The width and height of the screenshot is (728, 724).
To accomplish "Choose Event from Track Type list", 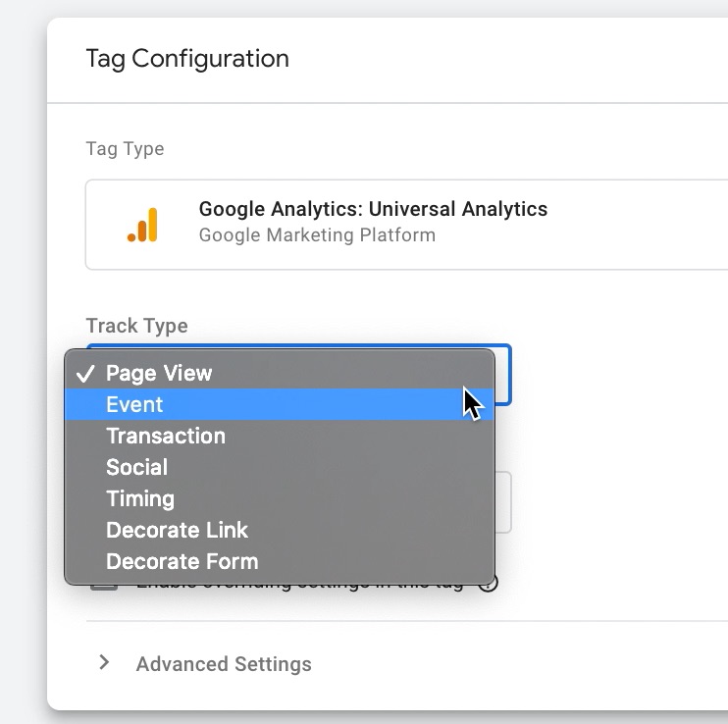I will (279, 405).
